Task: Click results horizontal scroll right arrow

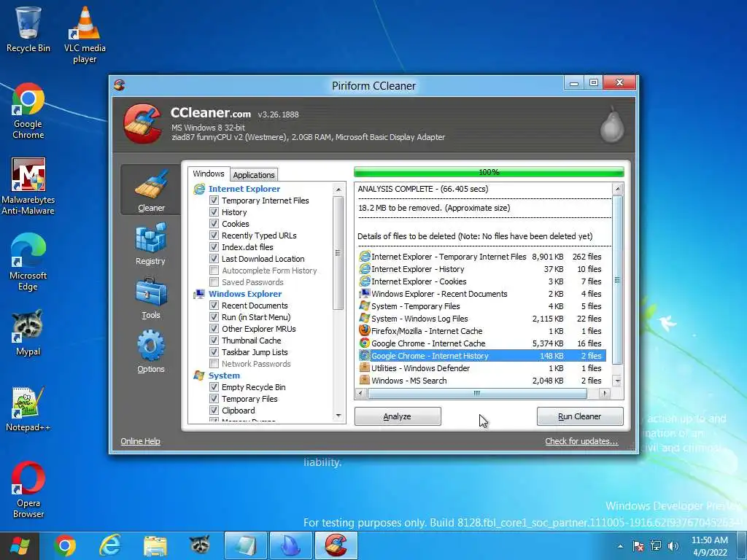Action: (x=605, y=393)
